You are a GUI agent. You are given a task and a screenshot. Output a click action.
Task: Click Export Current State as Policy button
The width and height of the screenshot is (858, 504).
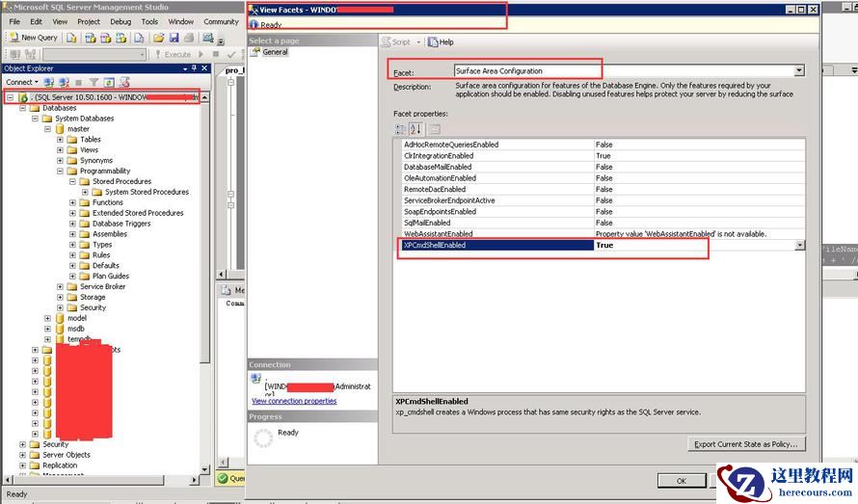tap(746, 444)
